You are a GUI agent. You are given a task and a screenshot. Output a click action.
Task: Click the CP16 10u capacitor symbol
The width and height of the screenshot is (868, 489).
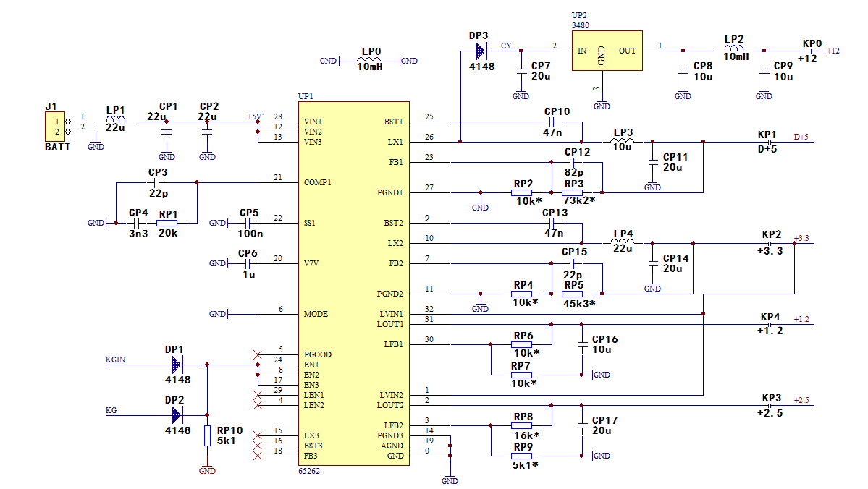[x=582, y=344]
